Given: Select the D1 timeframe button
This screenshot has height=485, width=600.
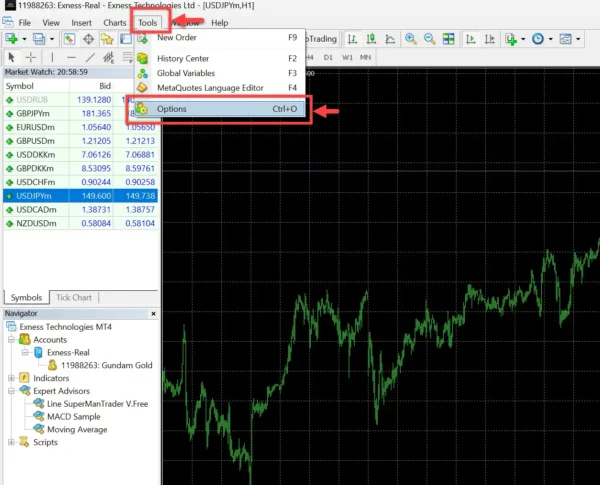Looking at the screenshot, I should [328, 57].
